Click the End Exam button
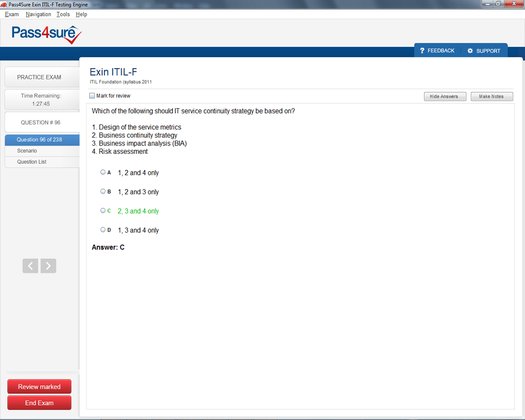Screen dimensions: 525x420 [39, 403]
